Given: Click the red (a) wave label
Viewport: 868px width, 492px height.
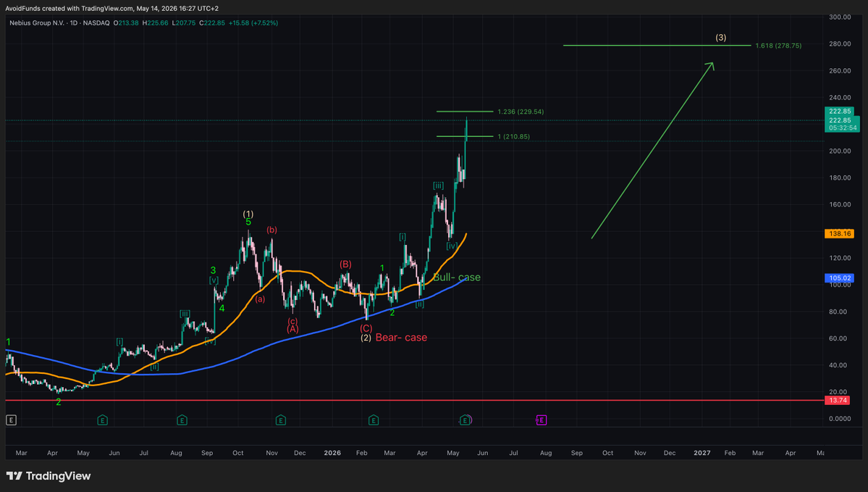Looking at the screenshot, I should (260, 299).
